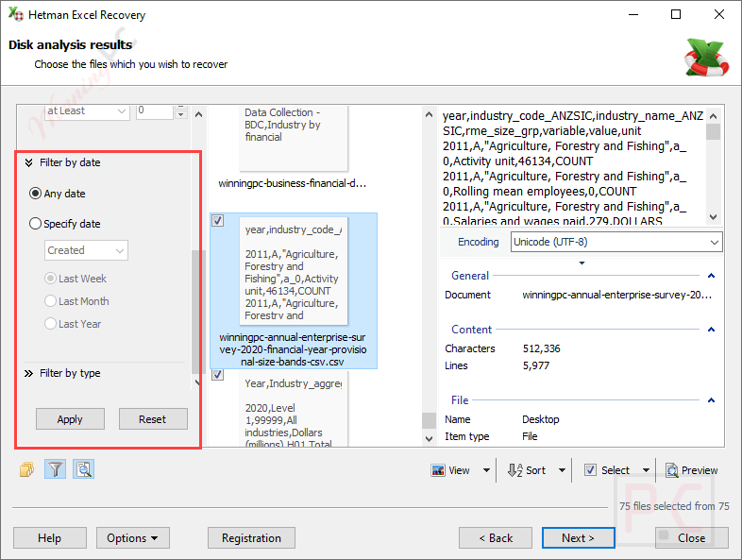This screenshot has width=742, height=560.
Task: Click the Name value Desktop
Action: click(540, 419)
